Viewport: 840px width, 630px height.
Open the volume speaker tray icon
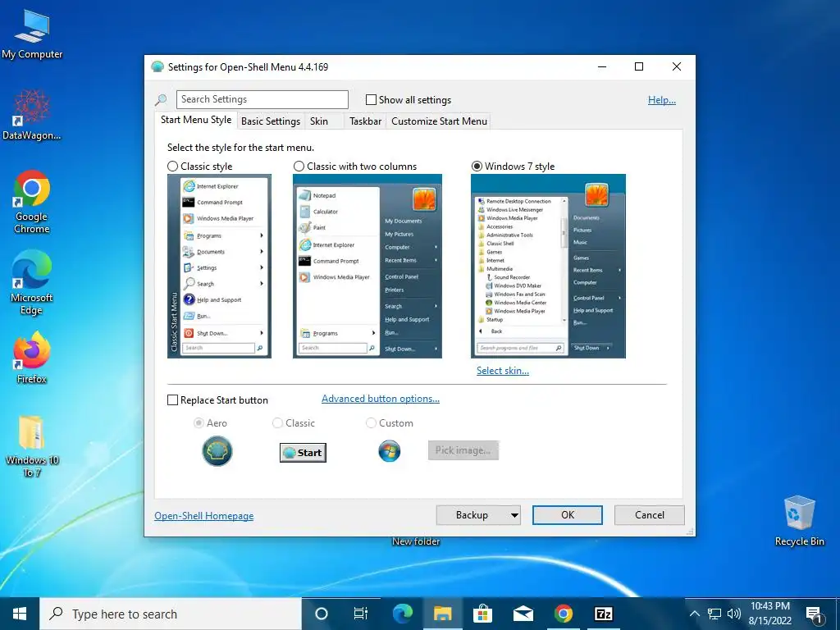(734, 614)
